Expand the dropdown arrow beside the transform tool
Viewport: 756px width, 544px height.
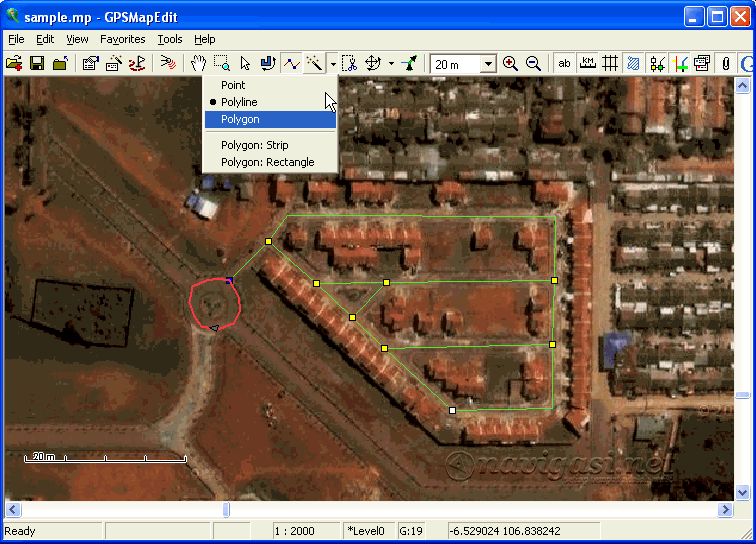[391, 64]
